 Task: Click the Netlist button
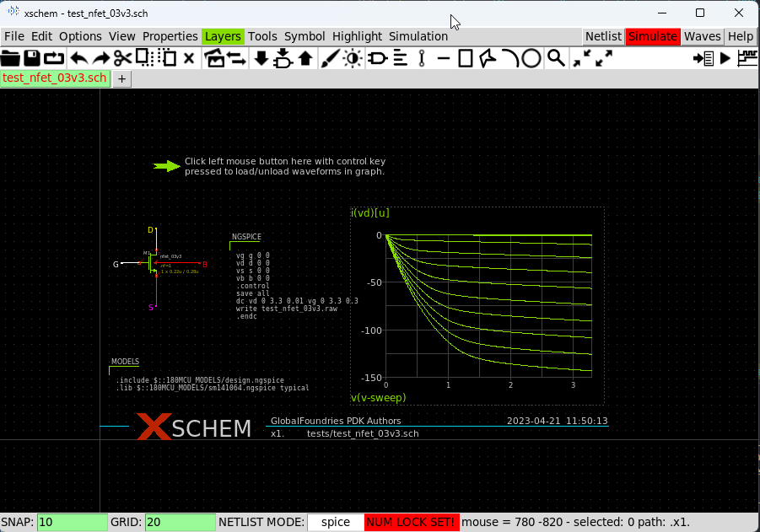click(602, 36)
